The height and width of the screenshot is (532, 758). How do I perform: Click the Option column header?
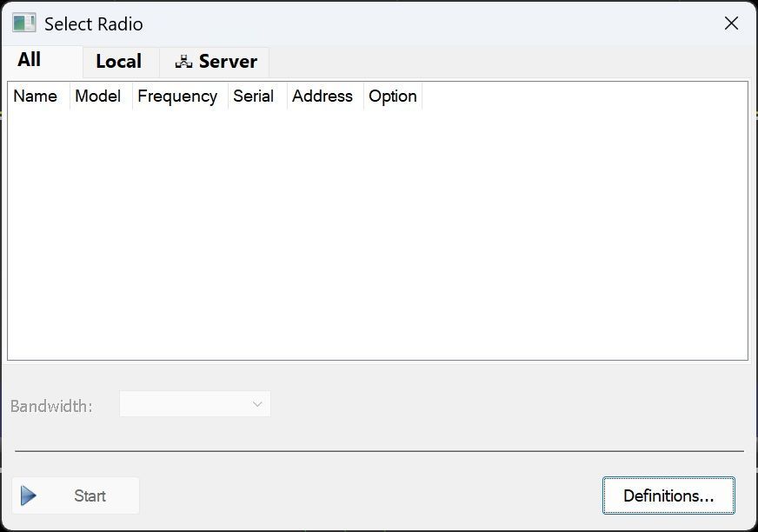(x=393, y=96)
